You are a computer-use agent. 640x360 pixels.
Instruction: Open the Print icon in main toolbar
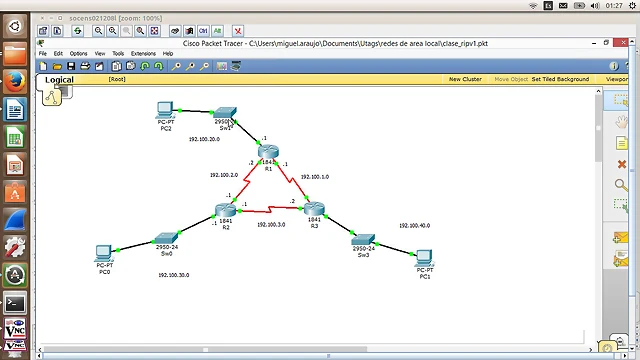[85, 66]
